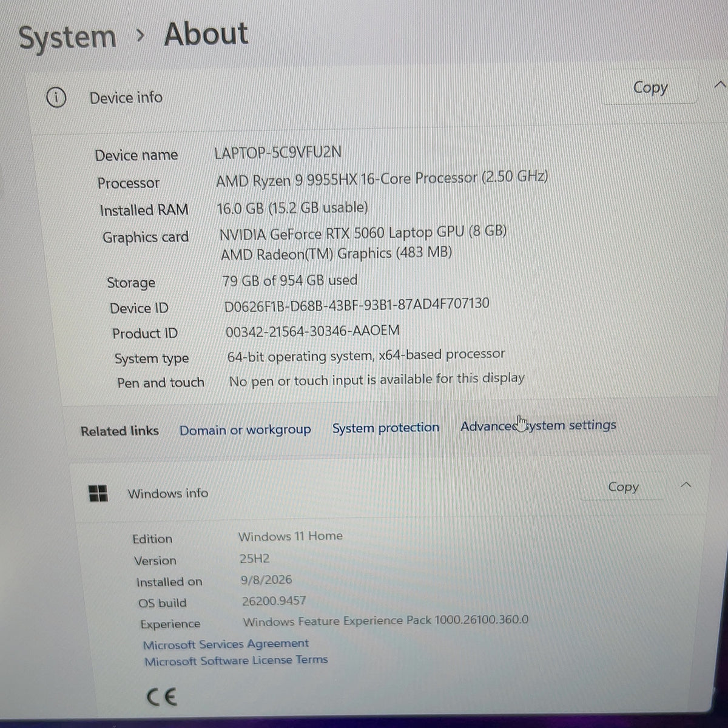Image resolution: width=728 pixels, height=728 pixels.
Task: Select the AMD Radeon(TM) Graphics line
Action: (x=336, y=254)
